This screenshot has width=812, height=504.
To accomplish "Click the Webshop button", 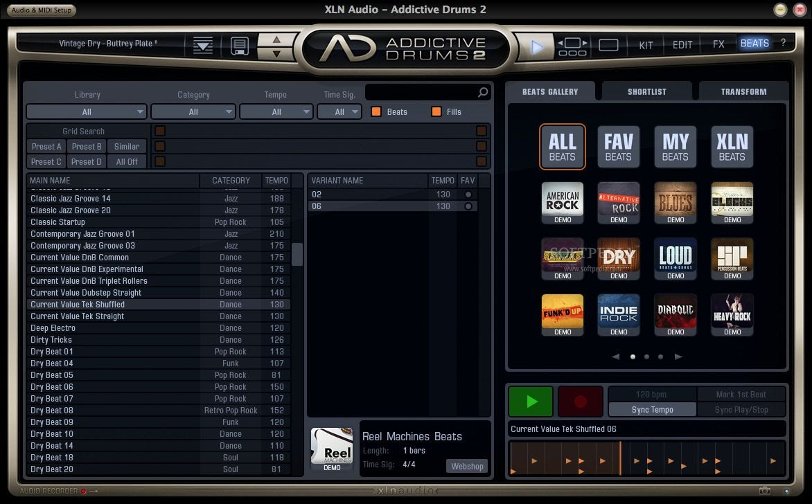I will (466, 466).
